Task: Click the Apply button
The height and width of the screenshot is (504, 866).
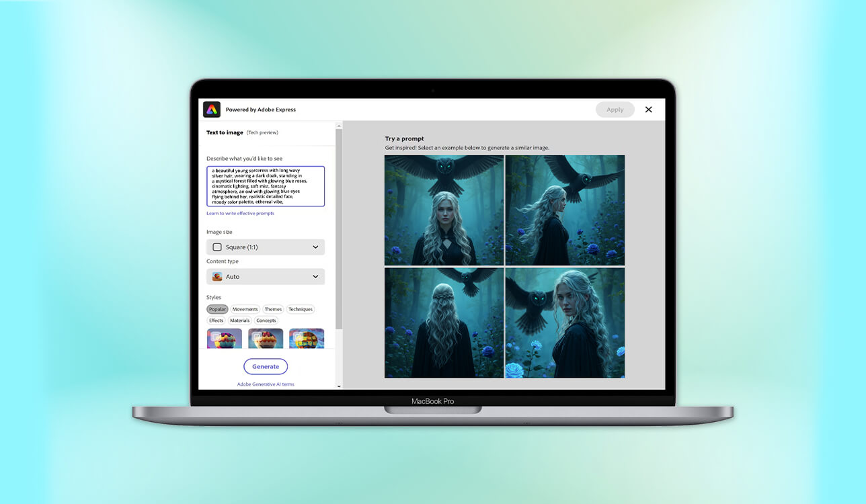Action: (615, 109)
